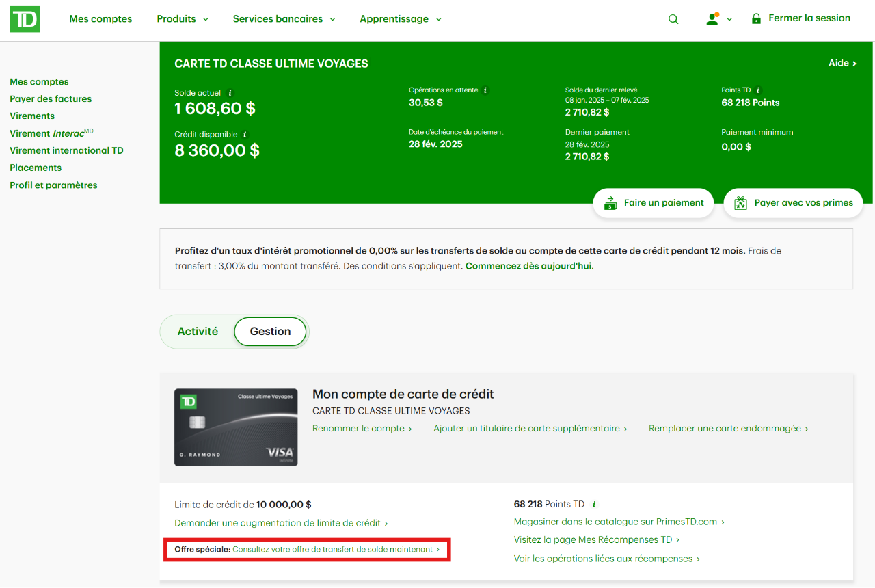Click the info icon beside Points TD

click(758, 90)
